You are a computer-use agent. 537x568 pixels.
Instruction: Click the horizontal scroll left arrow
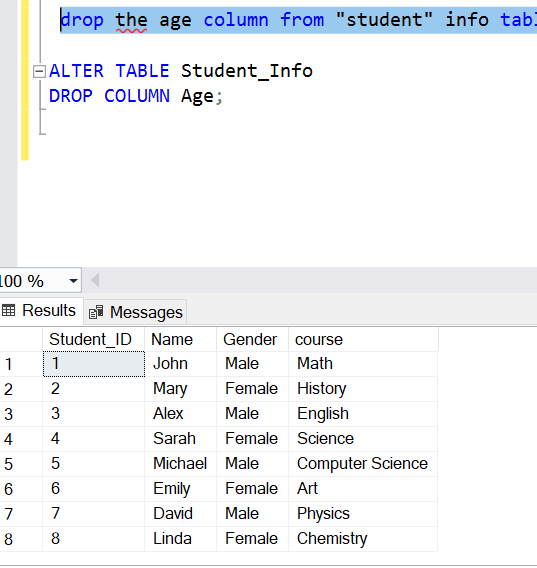click(x=95, y=280)
